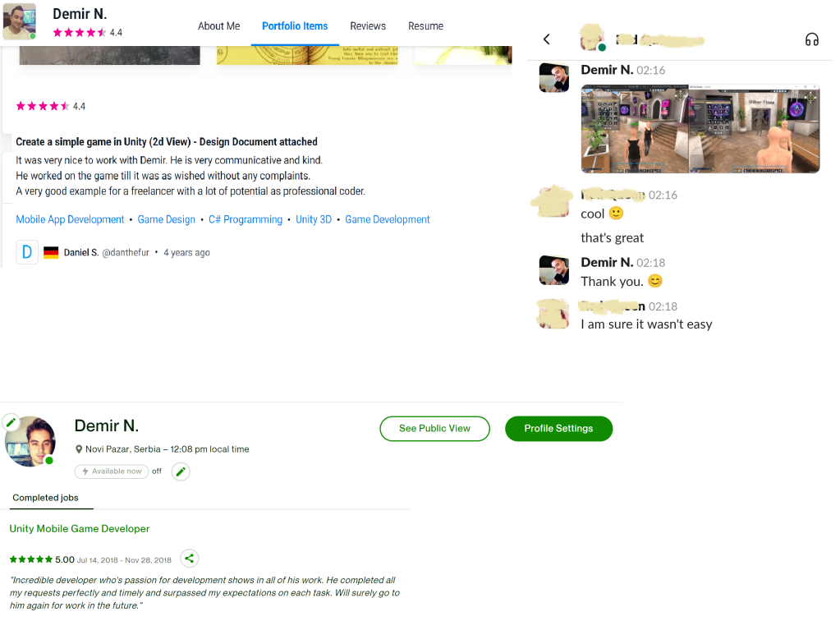The width and height of the screenshot is (840, 621).
Task: Click the share icon beside job dates
Action: 189,559
